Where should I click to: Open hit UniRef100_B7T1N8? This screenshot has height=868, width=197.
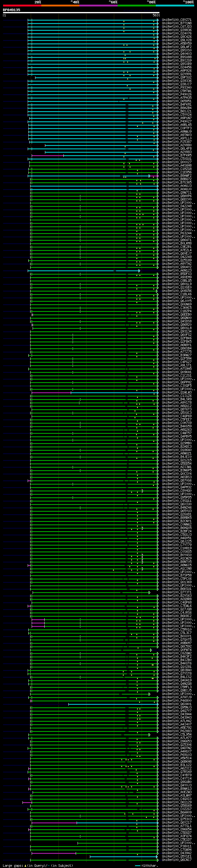click(177, 24)
